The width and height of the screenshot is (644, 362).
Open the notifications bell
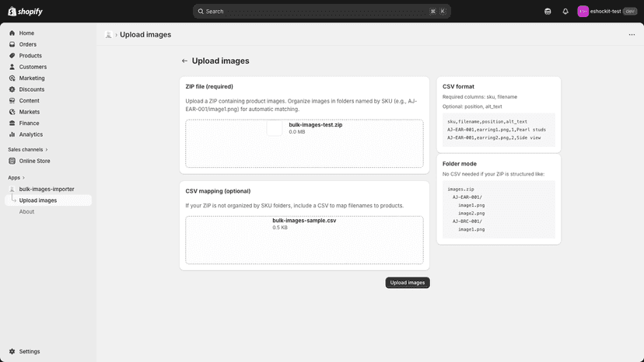click(565, 12)
